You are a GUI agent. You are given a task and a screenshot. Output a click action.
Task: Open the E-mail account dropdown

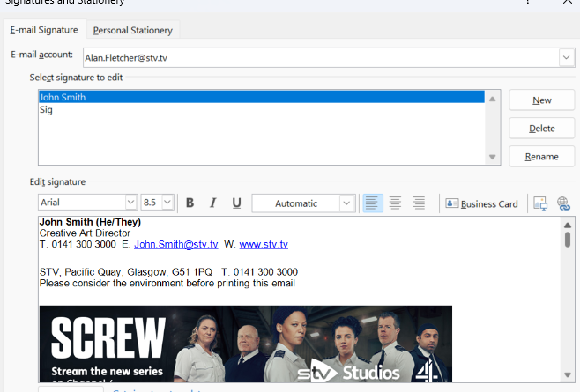click(566, 57)
